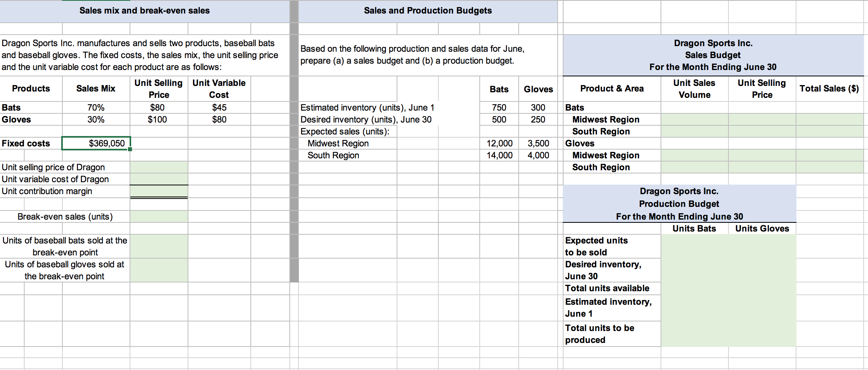Select Bats South expected sales 14,000

pyautogui.click(x=499, y=155)
